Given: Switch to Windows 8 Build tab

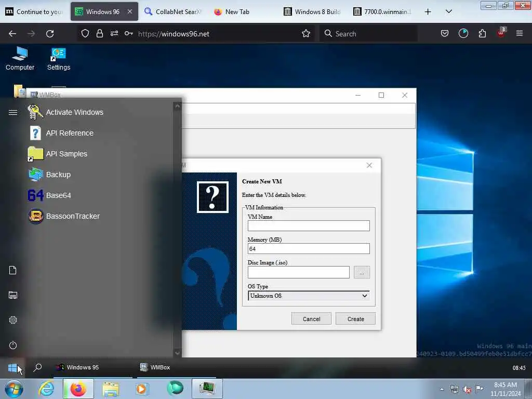Looking at the screenshot, I should point(312,11).
